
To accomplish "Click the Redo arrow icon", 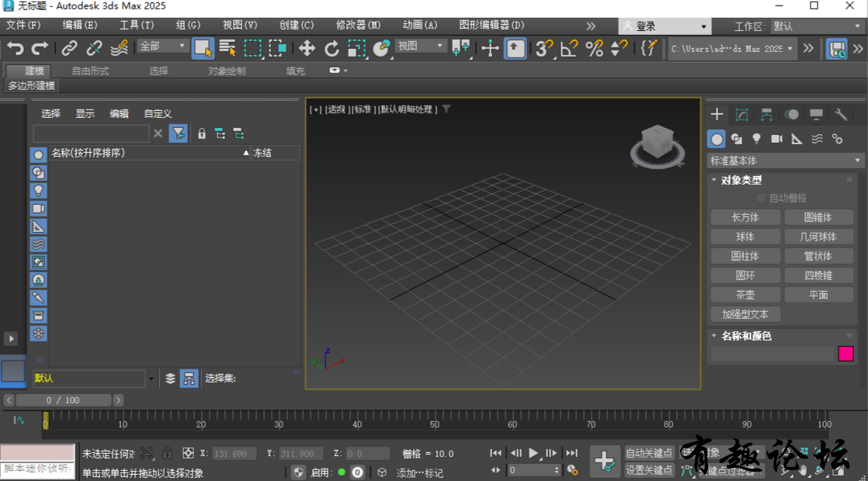I will [40, 49].
